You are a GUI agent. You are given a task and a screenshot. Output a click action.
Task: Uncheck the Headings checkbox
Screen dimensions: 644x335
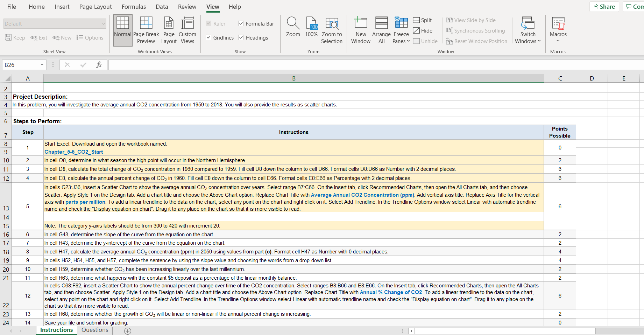pos(241,37)
